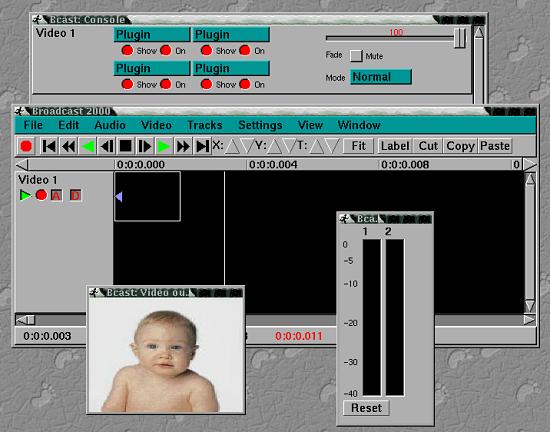Click the X zoom down triangle
Image resolution: width=550 pixels, height=432 pixels.
pyautogui.click(x=247, y=146)
